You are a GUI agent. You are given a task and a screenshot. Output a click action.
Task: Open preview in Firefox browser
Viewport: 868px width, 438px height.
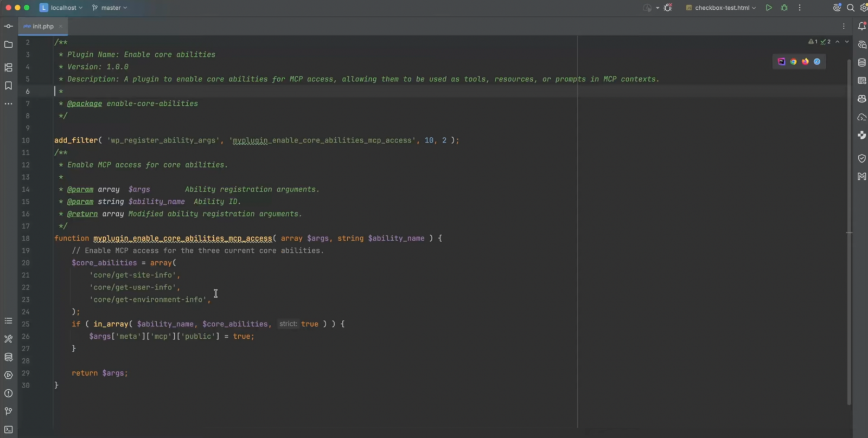point(805,62)
